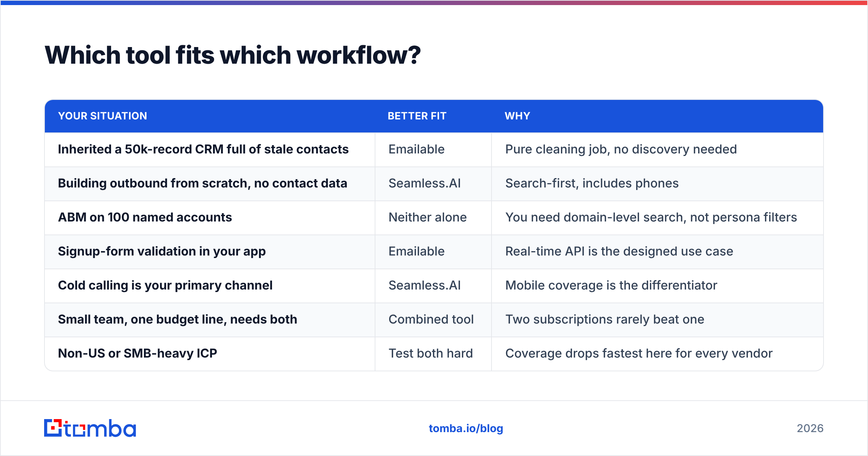Select 'You need domain-level search, not persona filters'
The width and height of the screenshot is (868, 456).
(x=651, y=218)
